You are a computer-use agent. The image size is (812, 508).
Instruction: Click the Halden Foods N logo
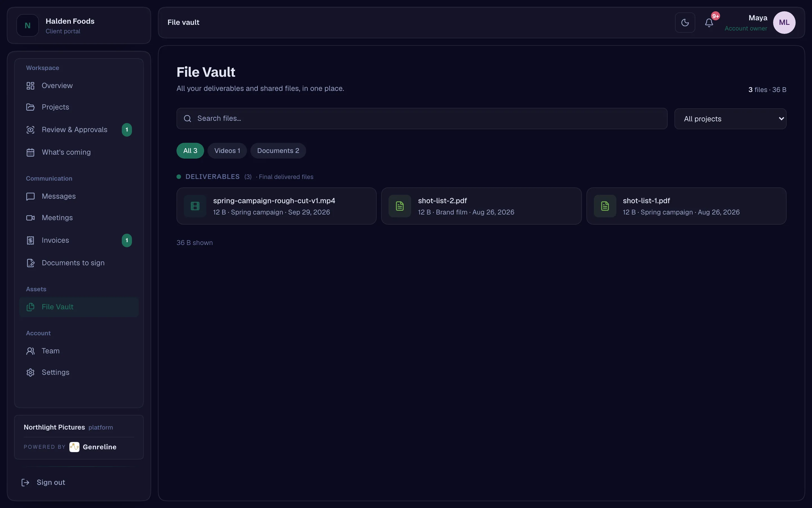point(28,25)
